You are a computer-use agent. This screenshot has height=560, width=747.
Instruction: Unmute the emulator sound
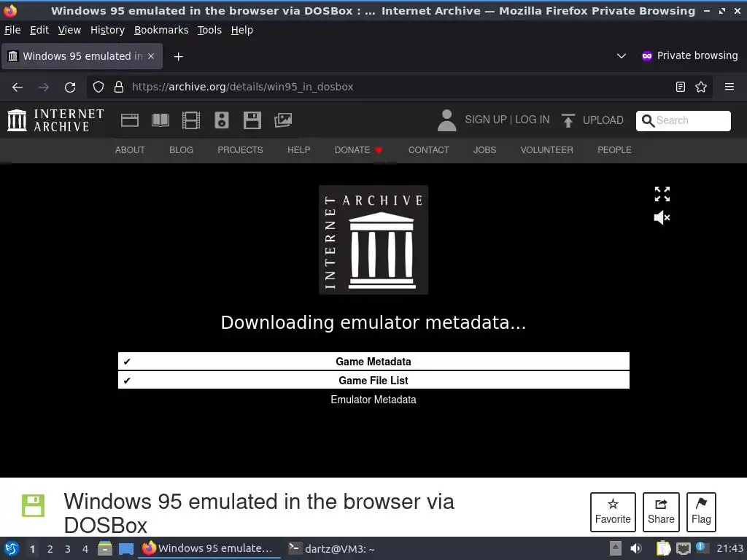662,217
